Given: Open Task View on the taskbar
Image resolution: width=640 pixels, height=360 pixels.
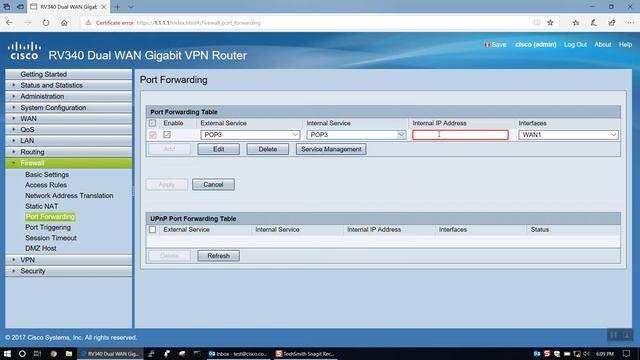Looking at the screenshot, I should (37, 354).
